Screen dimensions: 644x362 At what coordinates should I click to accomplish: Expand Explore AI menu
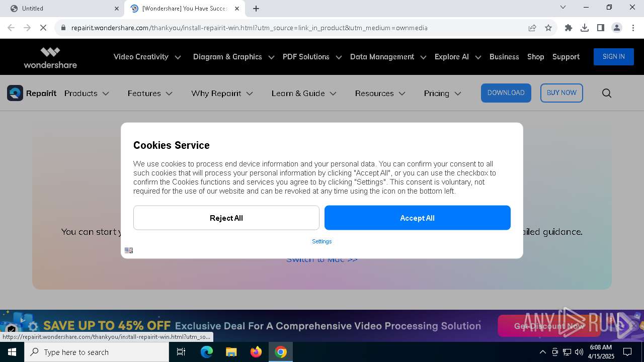(458, 57)
